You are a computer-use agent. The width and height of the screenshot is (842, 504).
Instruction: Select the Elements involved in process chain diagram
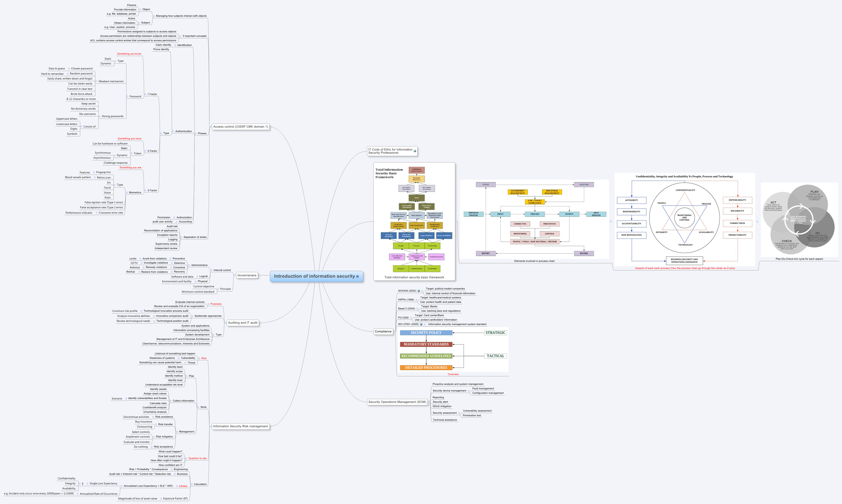point(534,219)
